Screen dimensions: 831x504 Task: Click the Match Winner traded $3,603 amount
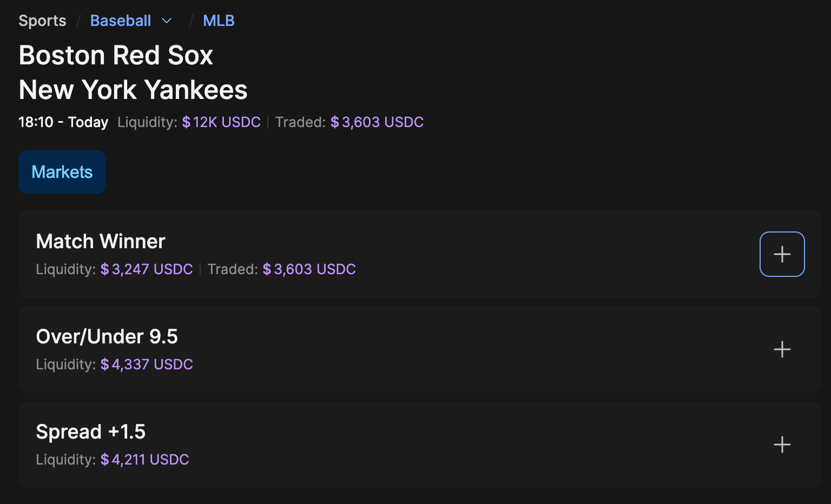coord(309,269)
